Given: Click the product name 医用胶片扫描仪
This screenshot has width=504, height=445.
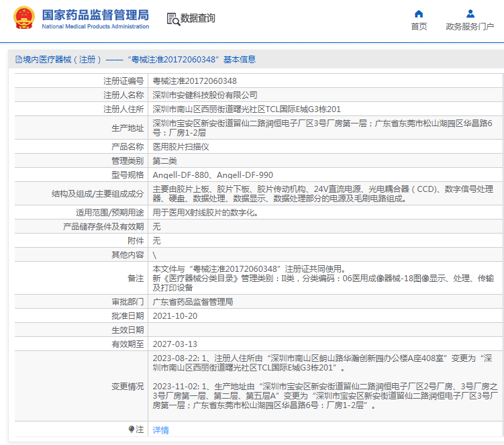Looking at the screenshot, I should point(181,146).
